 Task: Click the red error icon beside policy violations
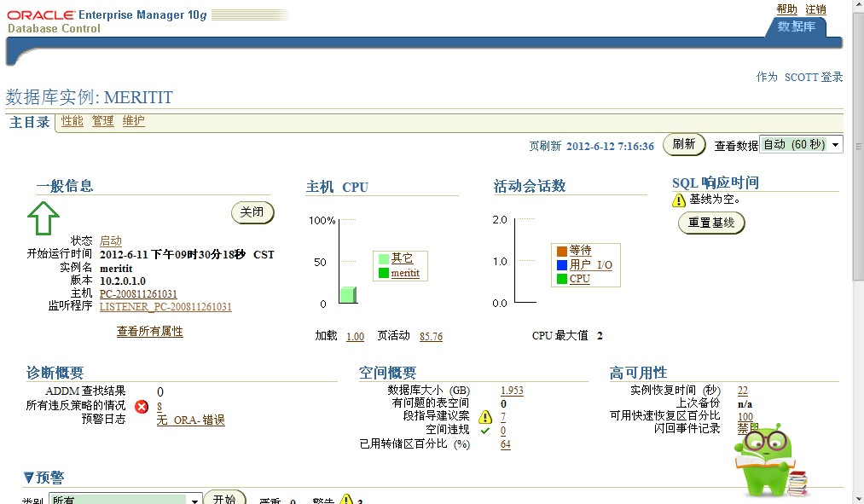coord(142,407)
